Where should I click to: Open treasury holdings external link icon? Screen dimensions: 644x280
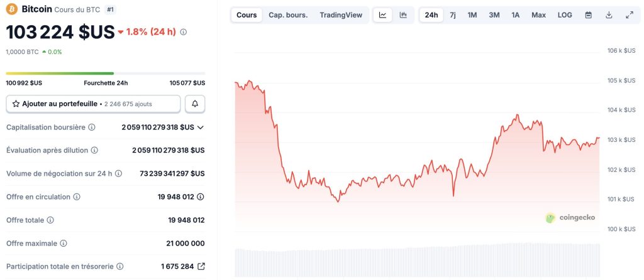pyautogui.click(x=201, y=266)
